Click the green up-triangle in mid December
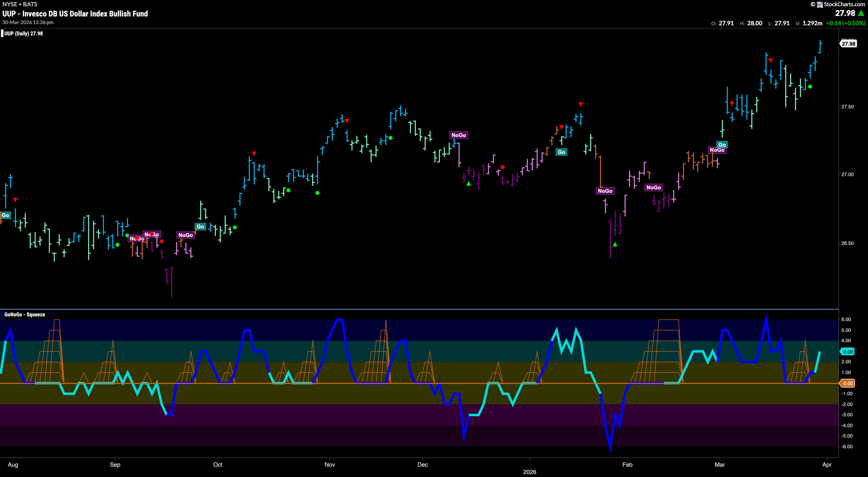 469,184
